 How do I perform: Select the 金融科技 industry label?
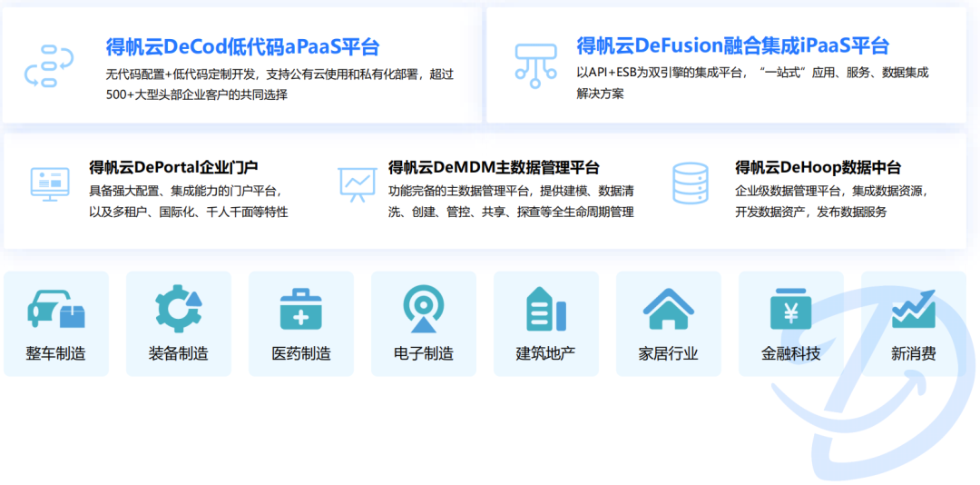pyautogui.click(x=790, y=353)
